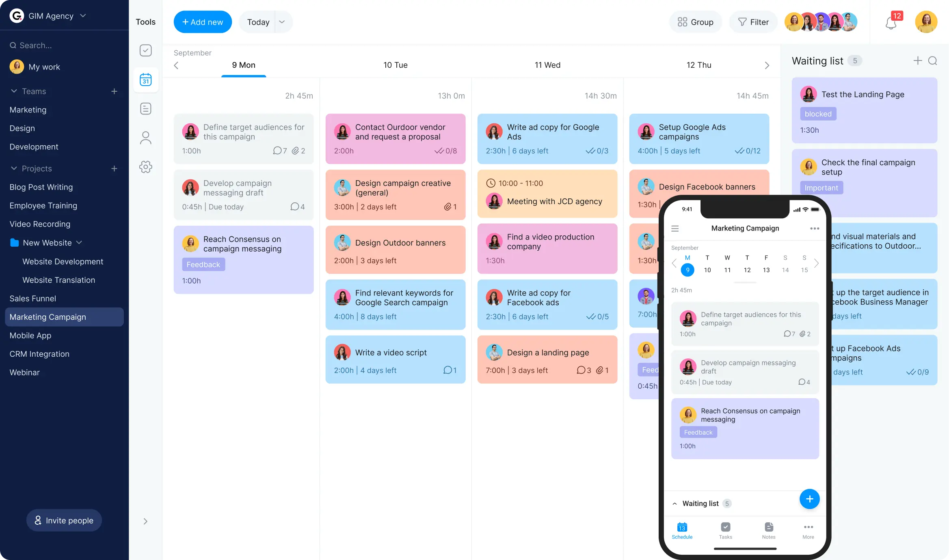Image resolution: width=949 pixels, height=560 pixels.
Task: Expand the New Website project tree
Action: pos(79,243)
